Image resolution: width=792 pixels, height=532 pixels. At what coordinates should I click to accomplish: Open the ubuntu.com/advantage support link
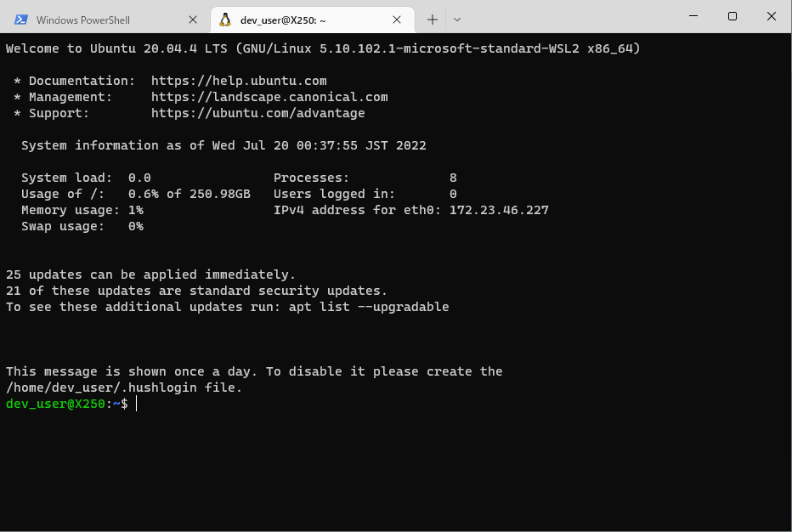pyautogui.click(x=257, y=113)
